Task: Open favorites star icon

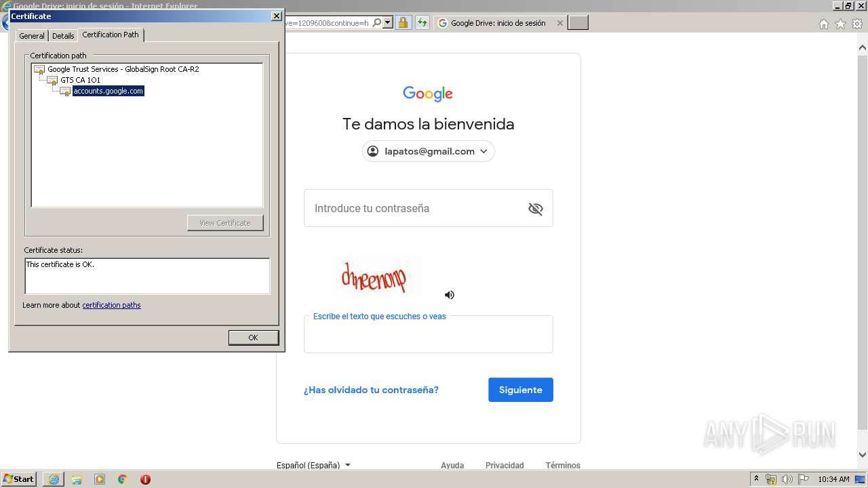Action: (840, 24)
